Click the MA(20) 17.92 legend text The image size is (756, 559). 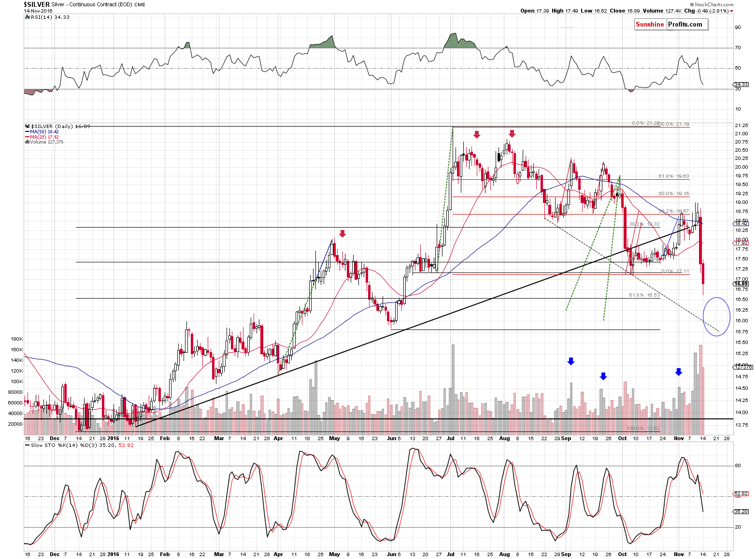[44, 137]
